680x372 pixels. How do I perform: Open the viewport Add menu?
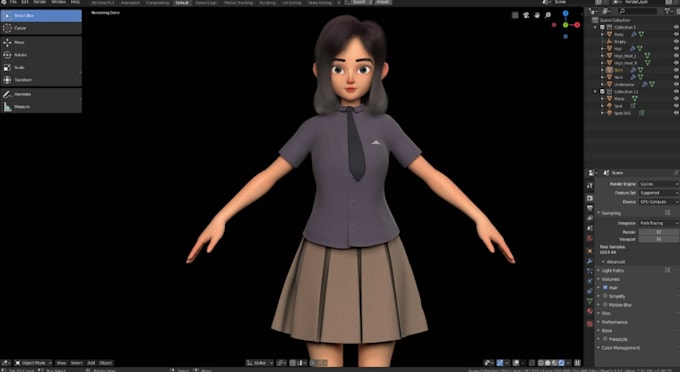91,363
